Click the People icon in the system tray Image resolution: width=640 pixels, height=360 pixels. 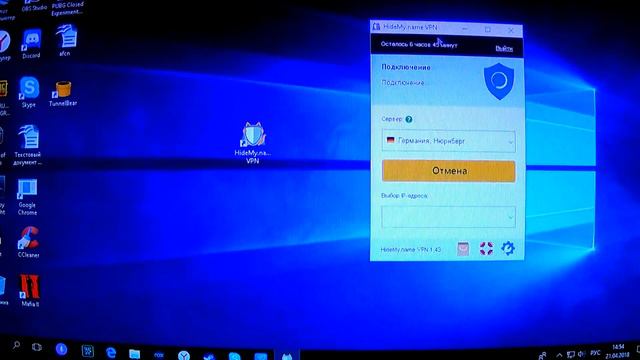pos(542,356)
